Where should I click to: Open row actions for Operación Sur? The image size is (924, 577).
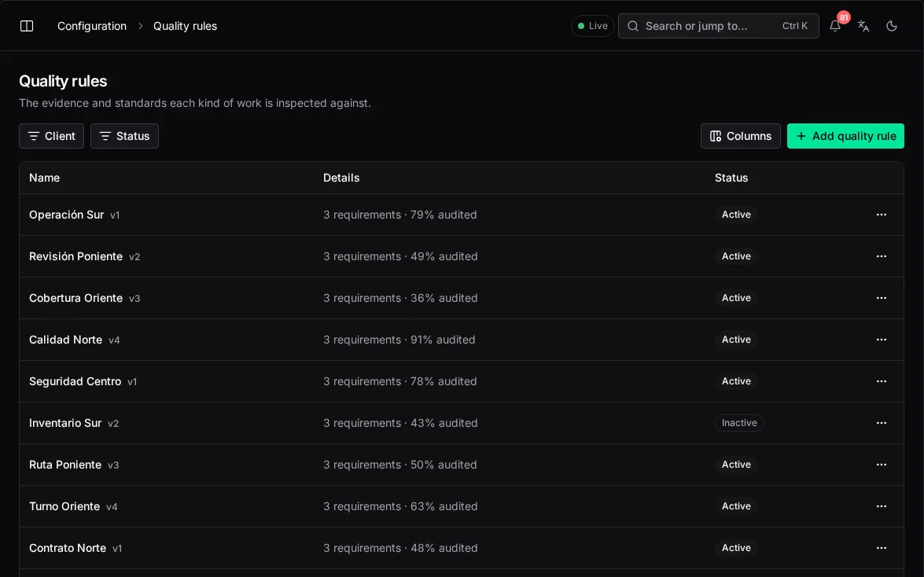click(881, 215)
